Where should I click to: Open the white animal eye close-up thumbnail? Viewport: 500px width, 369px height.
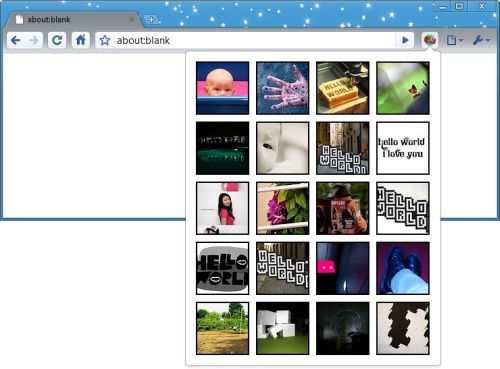pyautogui.click(x=283, y=148)
